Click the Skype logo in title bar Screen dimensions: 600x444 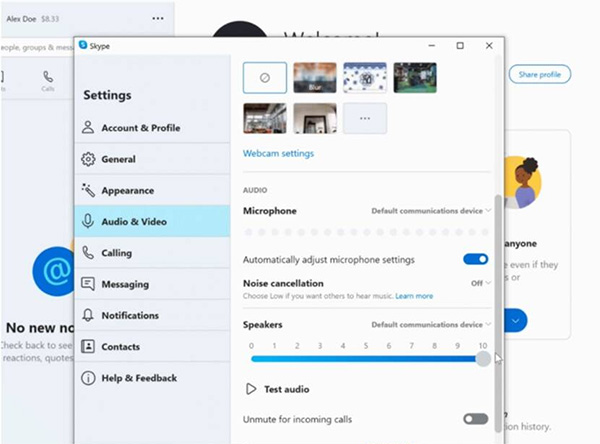83,45
